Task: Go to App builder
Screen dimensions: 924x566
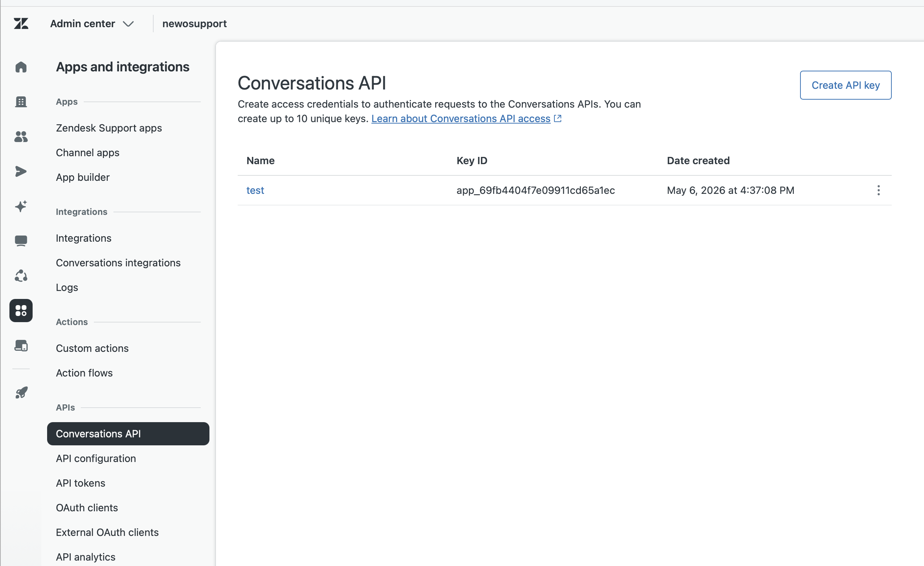Action: (83, 177)
